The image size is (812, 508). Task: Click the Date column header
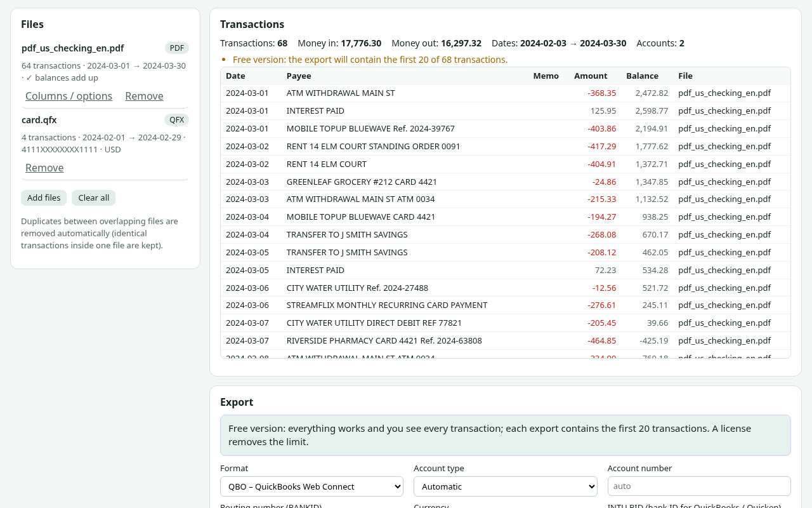point(235,76)
